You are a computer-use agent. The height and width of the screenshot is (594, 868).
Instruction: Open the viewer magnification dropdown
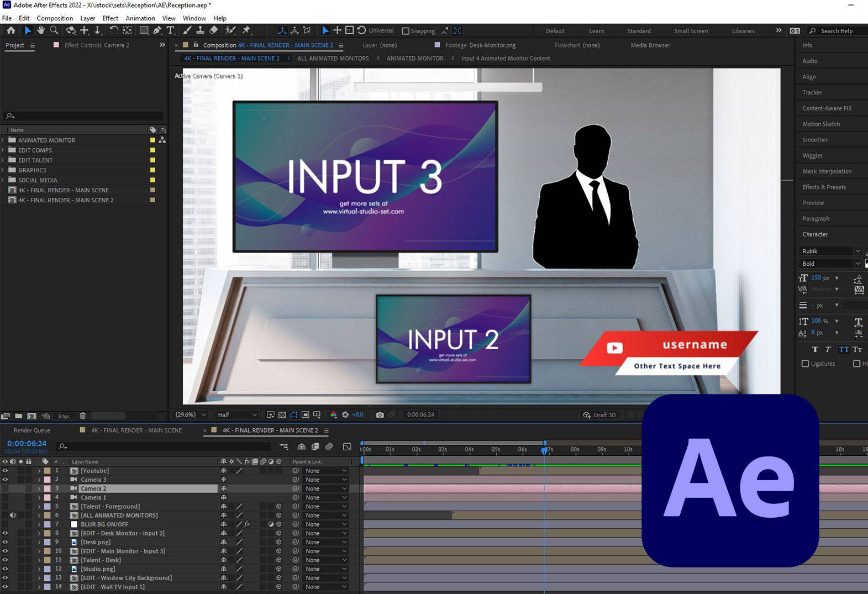point(191,414)
